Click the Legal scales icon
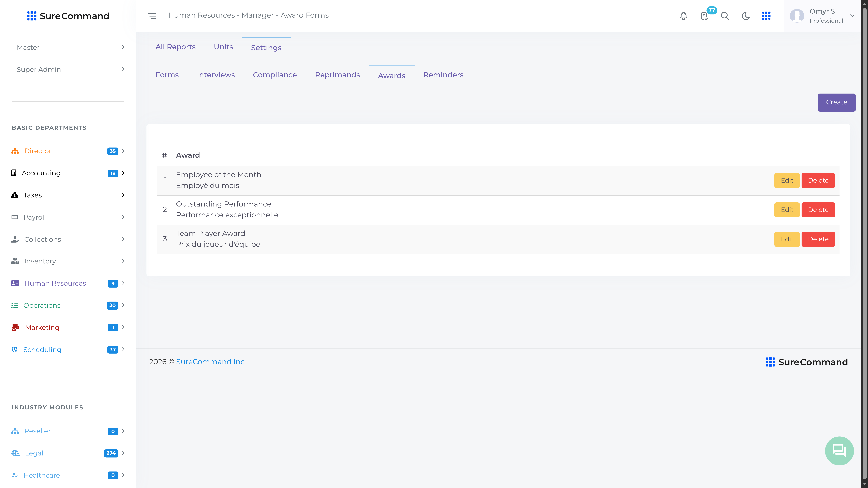The height and width of the screenshot is (488, 868). coord(15,453)
